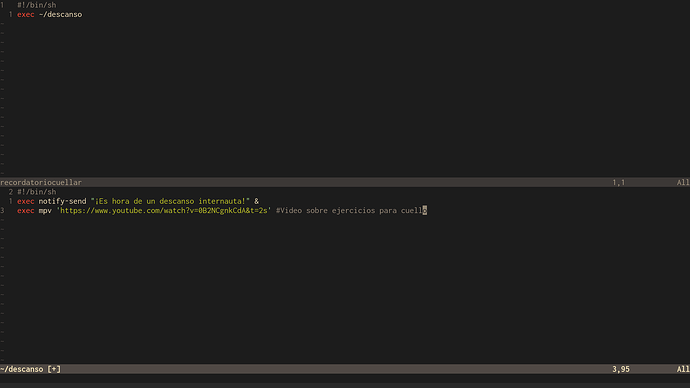Click the All indicator in top status line
690x388 pixels.
pos(683,182)
